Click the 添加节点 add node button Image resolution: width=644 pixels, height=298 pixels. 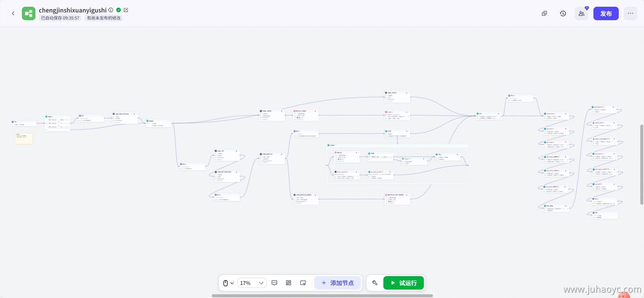tap(338, 283)
